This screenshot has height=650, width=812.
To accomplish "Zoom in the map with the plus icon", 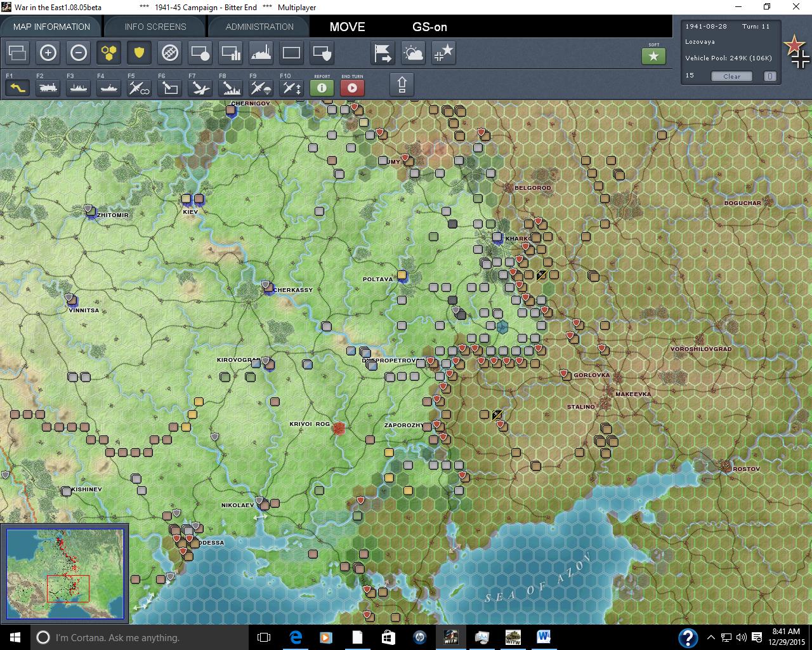I will tap(48, 53).
